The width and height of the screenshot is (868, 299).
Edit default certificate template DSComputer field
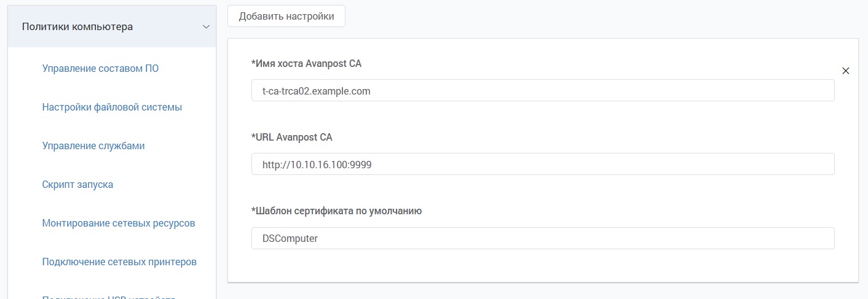pos(543,238)
